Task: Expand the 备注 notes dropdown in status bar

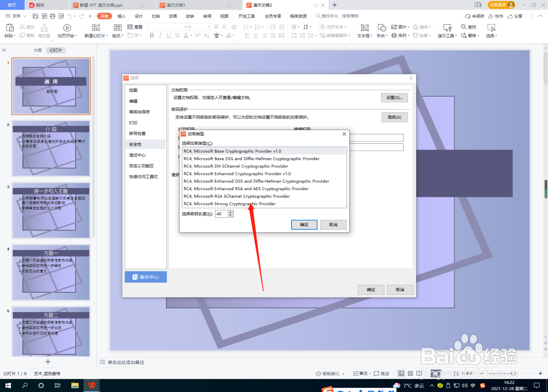Action: pos(370,373)
